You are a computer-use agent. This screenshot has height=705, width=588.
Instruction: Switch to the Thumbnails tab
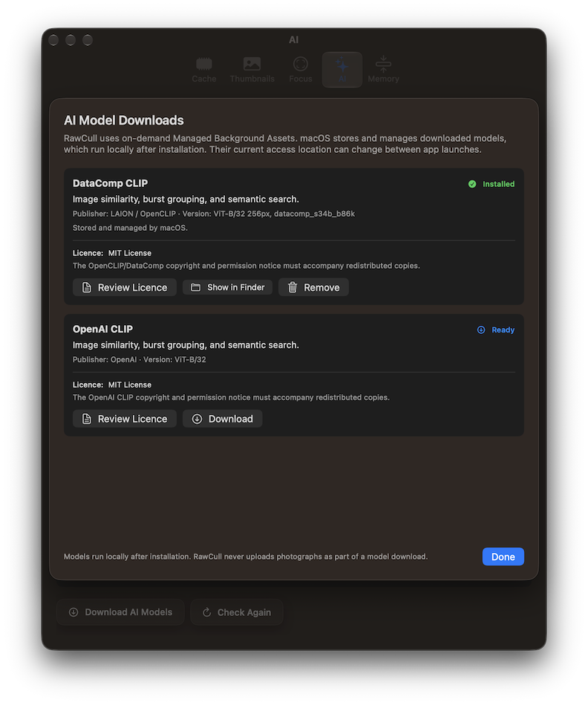pos(252,70)
